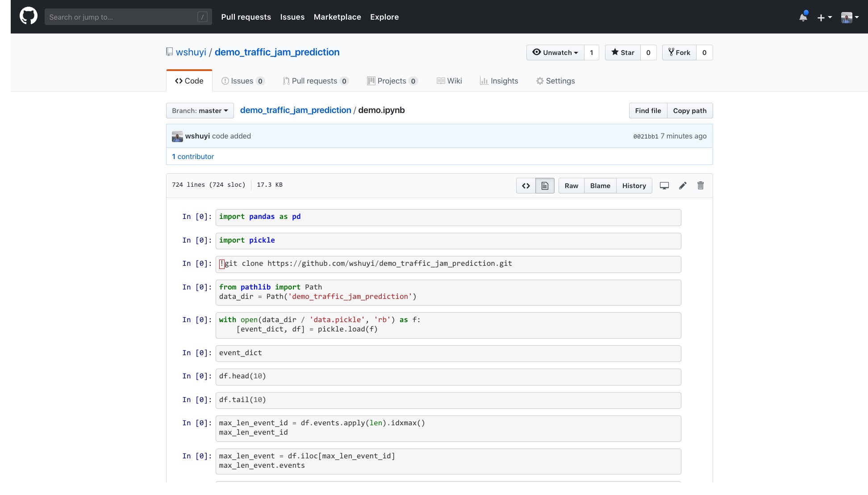The width and height of the screenshot is (868, 495).
Task: Switch to the repository Pull requests tab
Action: click(x=315, y=81)
